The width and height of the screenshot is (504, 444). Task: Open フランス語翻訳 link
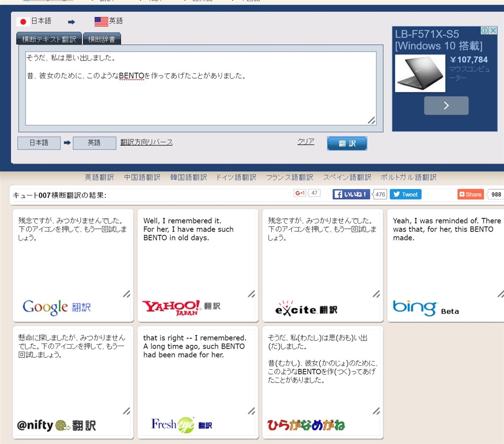pyautogui.click(x=289, y=177)
